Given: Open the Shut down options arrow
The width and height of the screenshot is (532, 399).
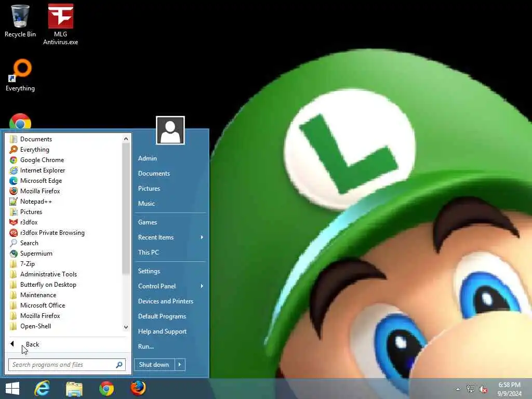Looking at the screenshot, I should (180, 365).
